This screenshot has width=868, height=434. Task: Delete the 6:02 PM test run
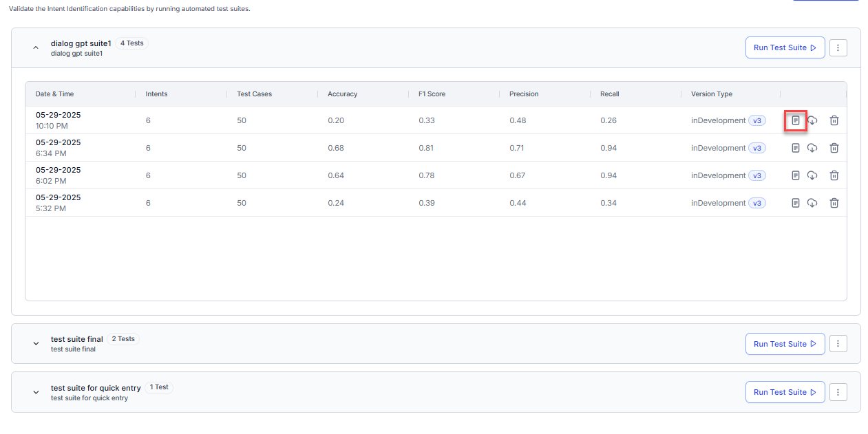(834, 175)
